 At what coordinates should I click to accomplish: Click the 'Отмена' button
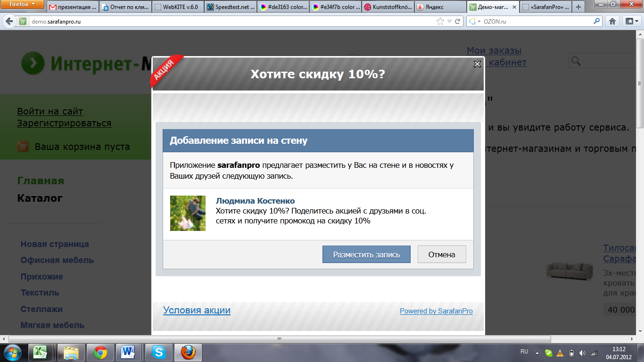point(442,255)
